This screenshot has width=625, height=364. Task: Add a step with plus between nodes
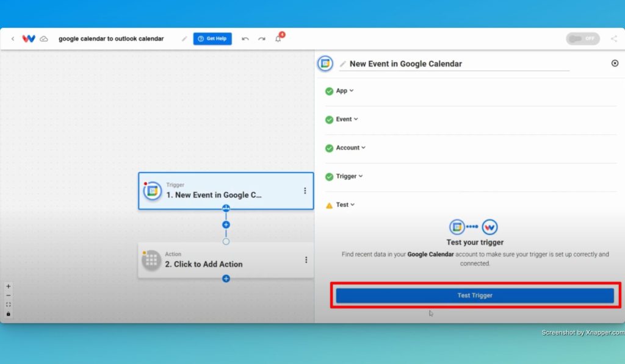[226, 224]
